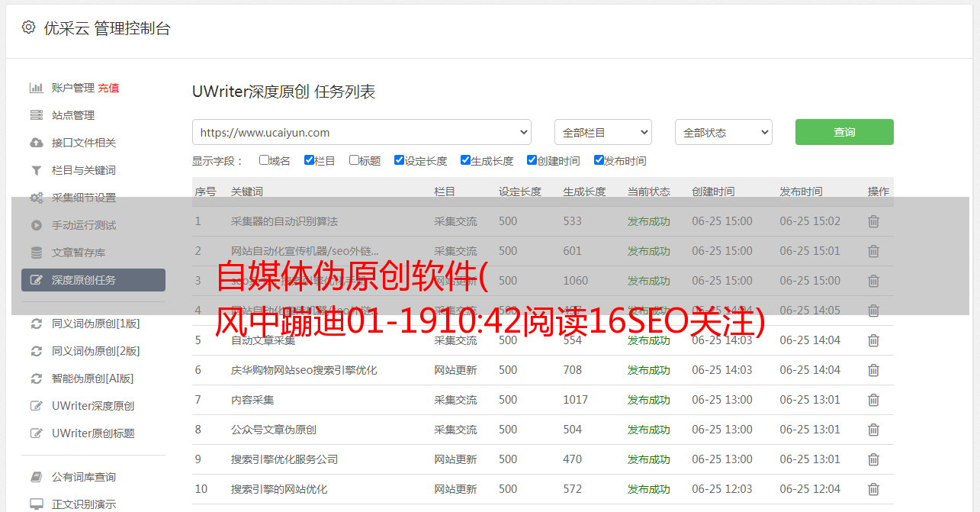Open 同义词伪原创[1版] menu item
The height and width of the screenshot is (512, 980).
[95, 324]
